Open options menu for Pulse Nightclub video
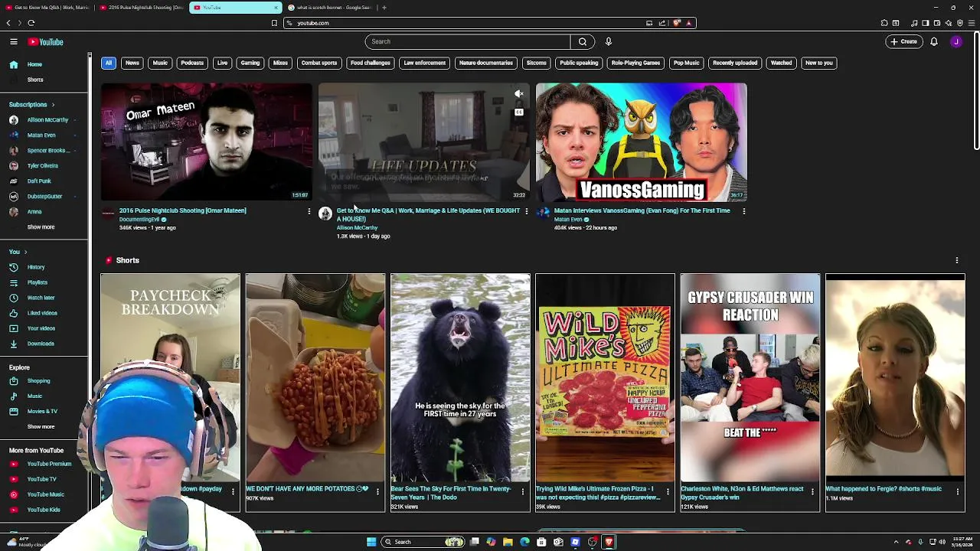Screen dimensions: 980x551 (309, 211)
